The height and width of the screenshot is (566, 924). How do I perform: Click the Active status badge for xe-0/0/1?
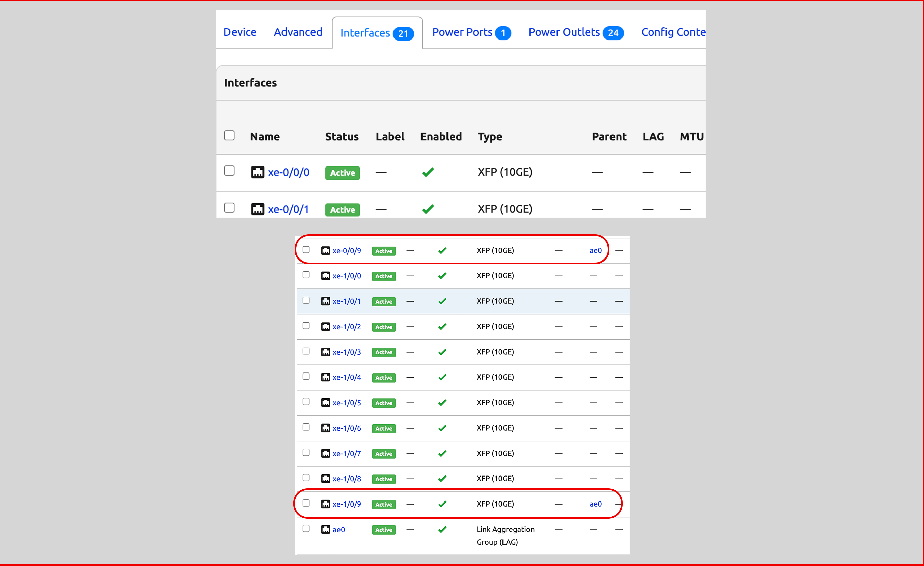tap(342, 209)
